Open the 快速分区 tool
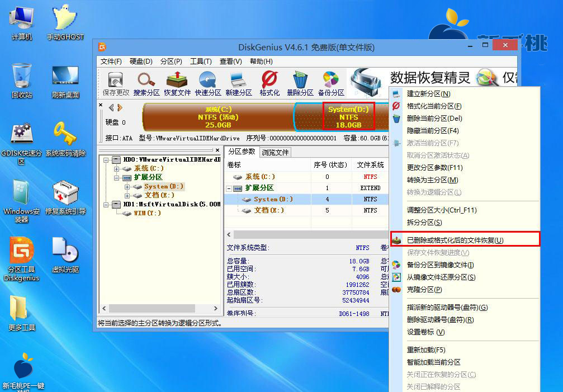This screenshot has width=563, height=392. pos(208,84)
